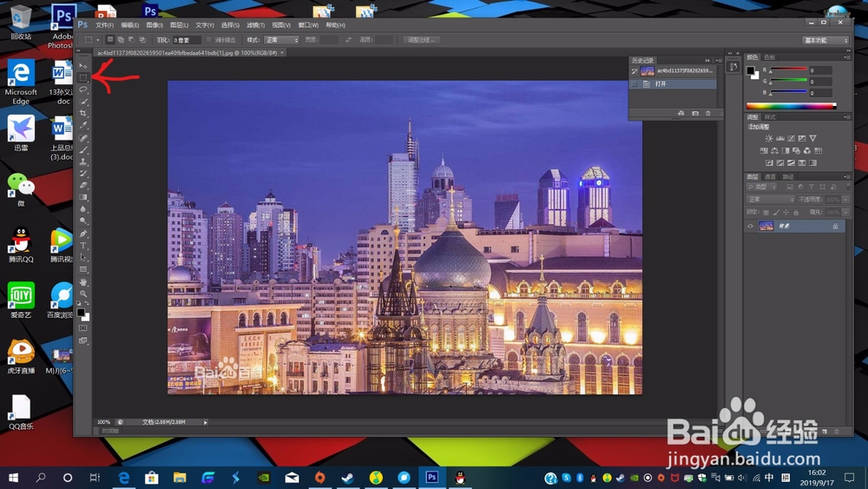
Task: Toggle lock all padlock icon
Action: click(796, 212)
